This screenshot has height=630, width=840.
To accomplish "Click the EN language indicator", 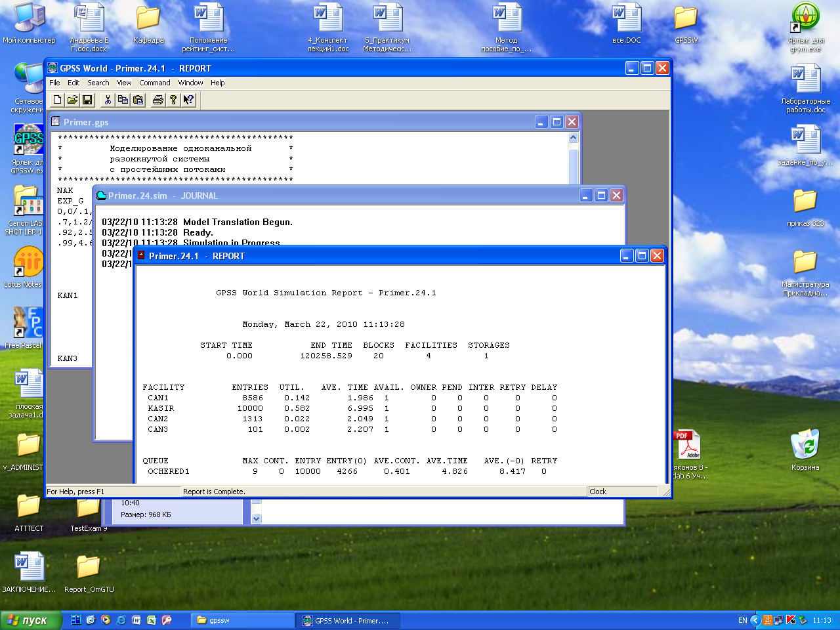I will (742, 620).
